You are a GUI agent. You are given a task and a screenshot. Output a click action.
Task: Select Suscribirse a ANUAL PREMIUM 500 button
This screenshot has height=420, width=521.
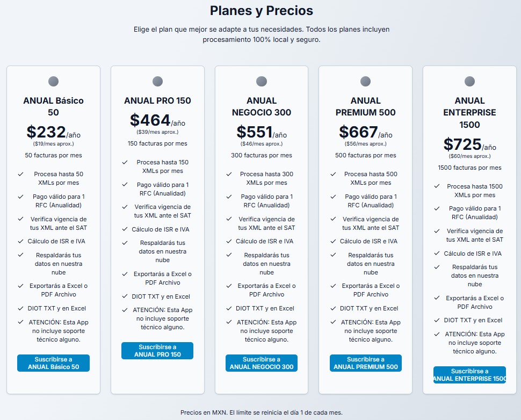(365, 363)
